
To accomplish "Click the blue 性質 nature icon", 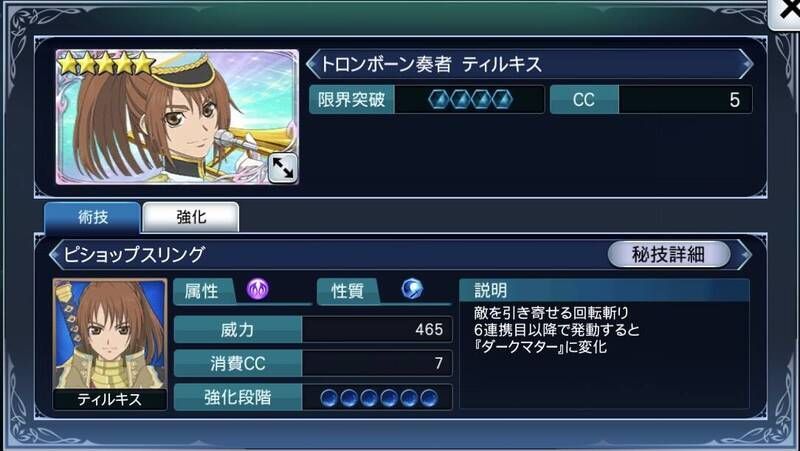I will click(x=412, y=289).
